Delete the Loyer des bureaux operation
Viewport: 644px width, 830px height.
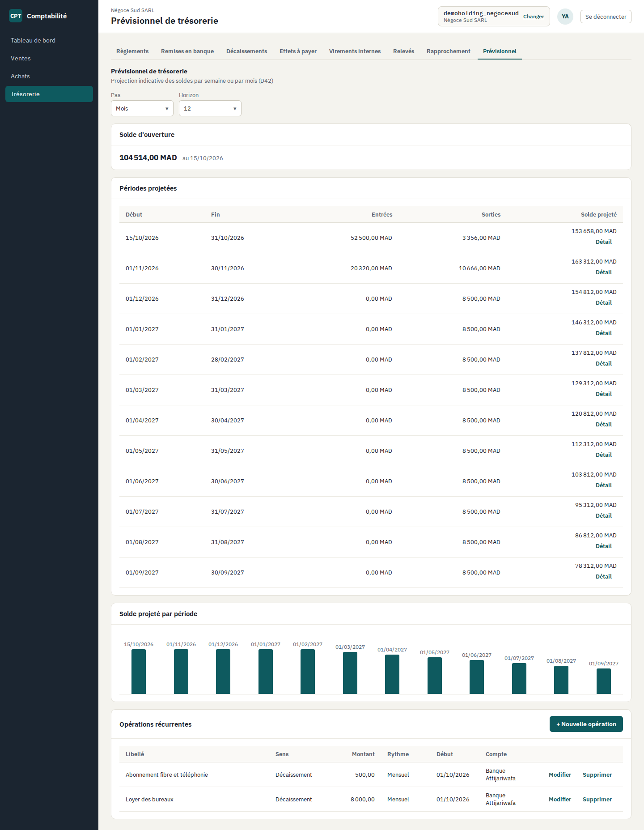coord(597,799)
